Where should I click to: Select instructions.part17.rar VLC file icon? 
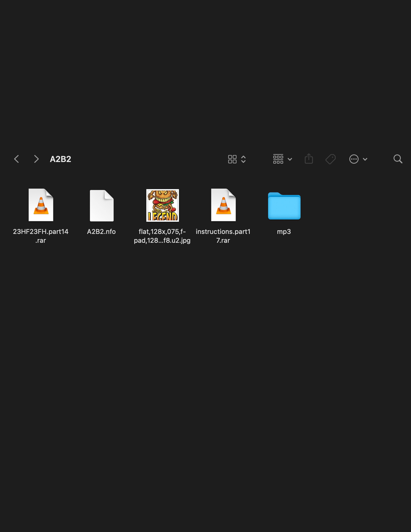(x=224, y=205)
